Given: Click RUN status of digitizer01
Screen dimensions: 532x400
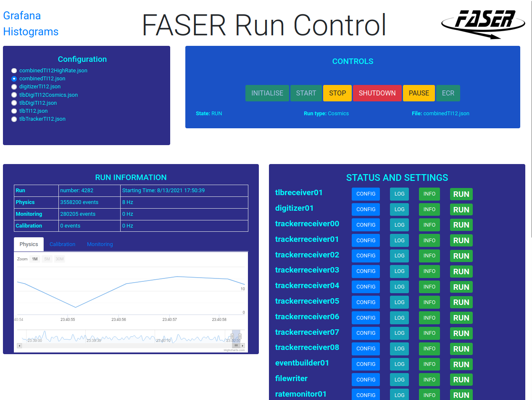Looking at the screenshot, I should 461,210.
